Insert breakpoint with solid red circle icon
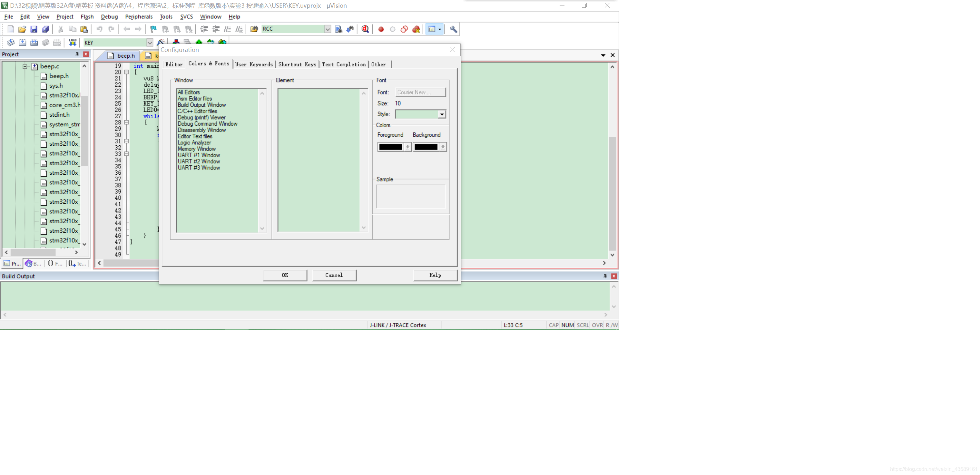Image resolution: width=980 pixels, height=475 pixels. pos(381,29)
